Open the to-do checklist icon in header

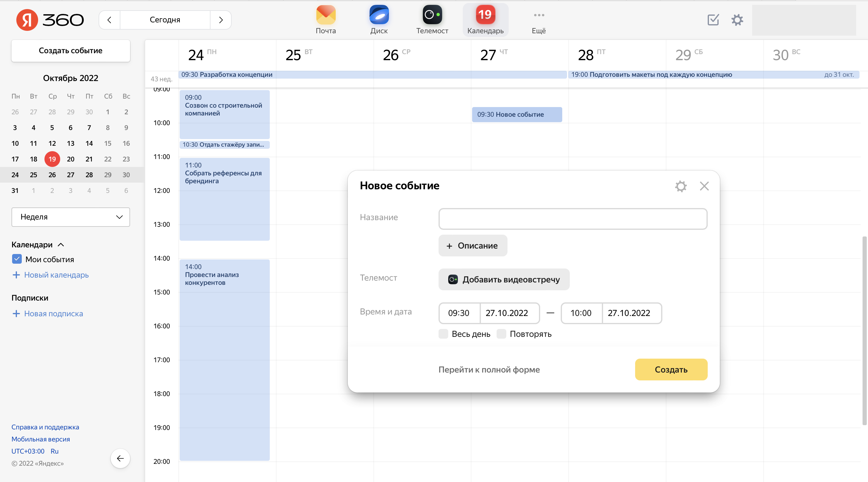coord(713,20)
